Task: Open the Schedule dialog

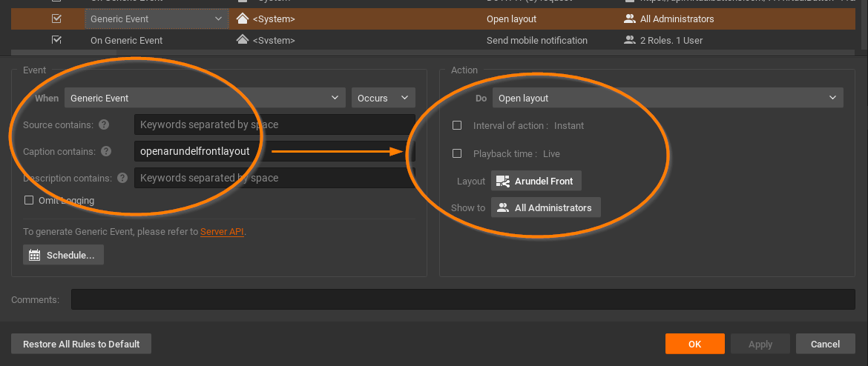Action: (x=63, y=255)
